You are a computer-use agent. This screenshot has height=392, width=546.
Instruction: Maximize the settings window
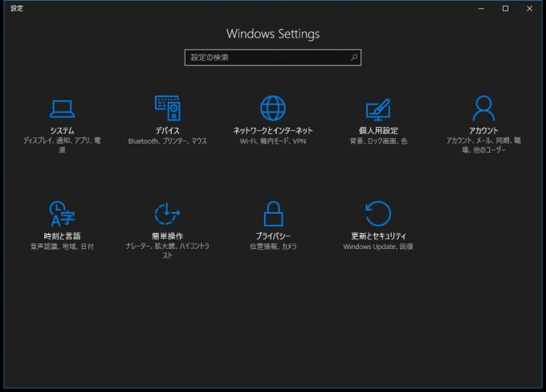[x=505, y=8]
